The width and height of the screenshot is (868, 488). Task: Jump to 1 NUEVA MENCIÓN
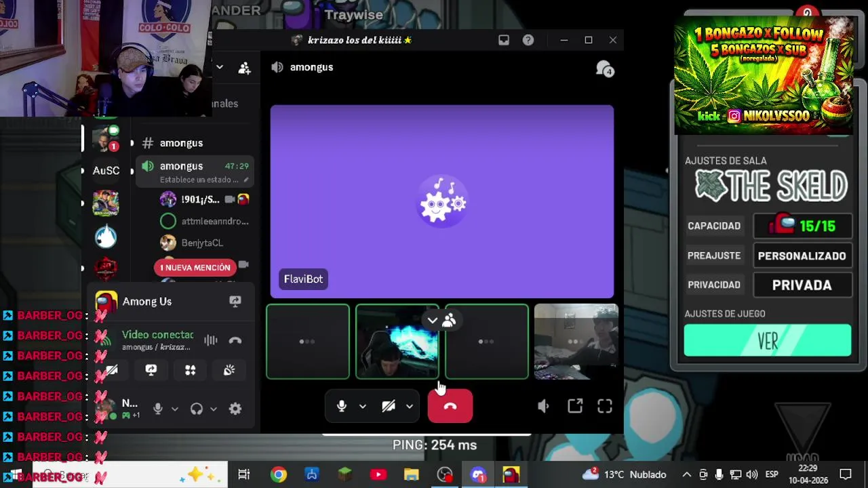(195, 267)
